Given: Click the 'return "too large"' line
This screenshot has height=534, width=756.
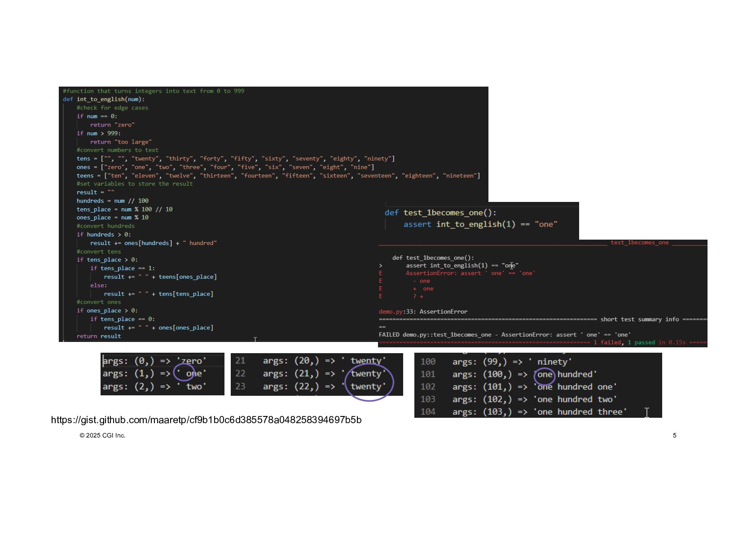Looking at the screenshot, I should click(121, 142).
